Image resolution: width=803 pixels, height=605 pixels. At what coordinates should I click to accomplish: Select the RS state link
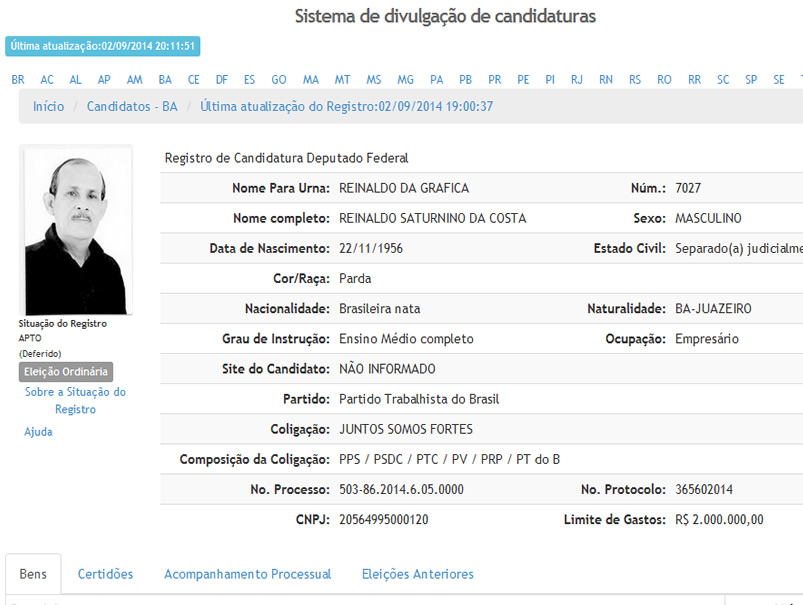coord(635,80)
